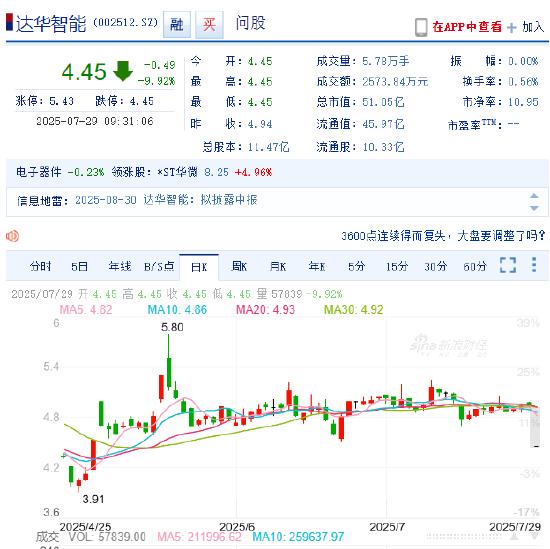Click the 成交额 2573.84万元 value

395,82
